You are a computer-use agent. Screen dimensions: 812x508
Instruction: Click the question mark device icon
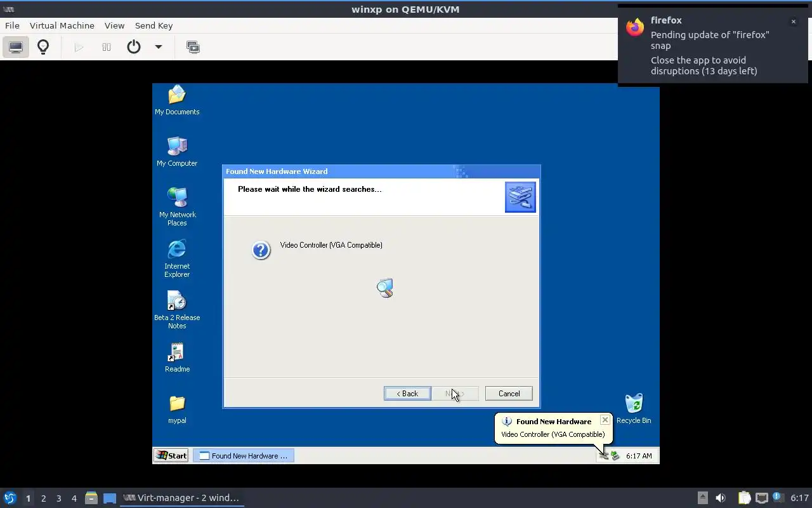pyautogui.click(x=261, y=250)
